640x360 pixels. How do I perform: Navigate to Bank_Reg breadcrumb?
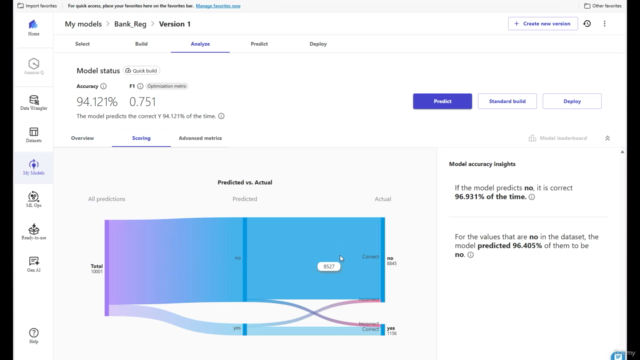point(130,24)
